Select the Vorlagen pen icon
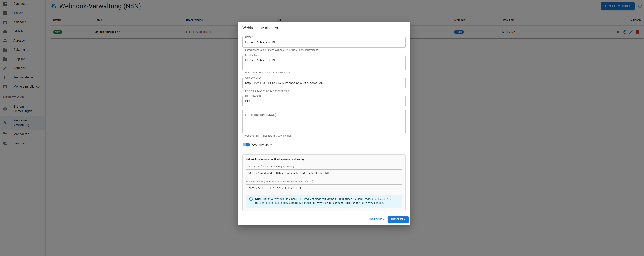This screenshot has width=644, height=256. pyautogui.click(x=5, y=68)
